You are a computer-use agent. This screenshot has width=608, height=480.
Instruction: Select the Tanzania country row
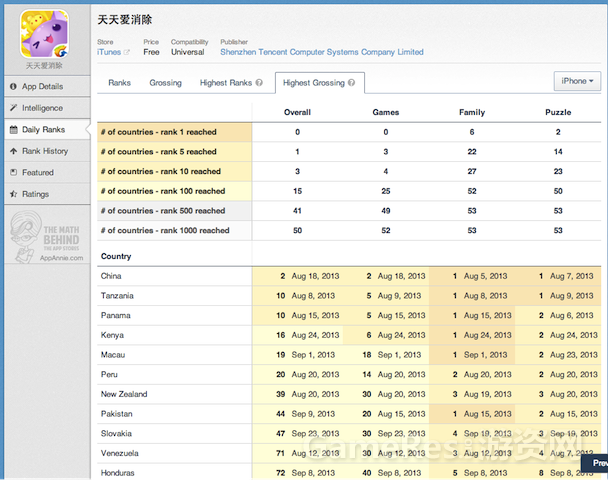[x=349, y=296]
